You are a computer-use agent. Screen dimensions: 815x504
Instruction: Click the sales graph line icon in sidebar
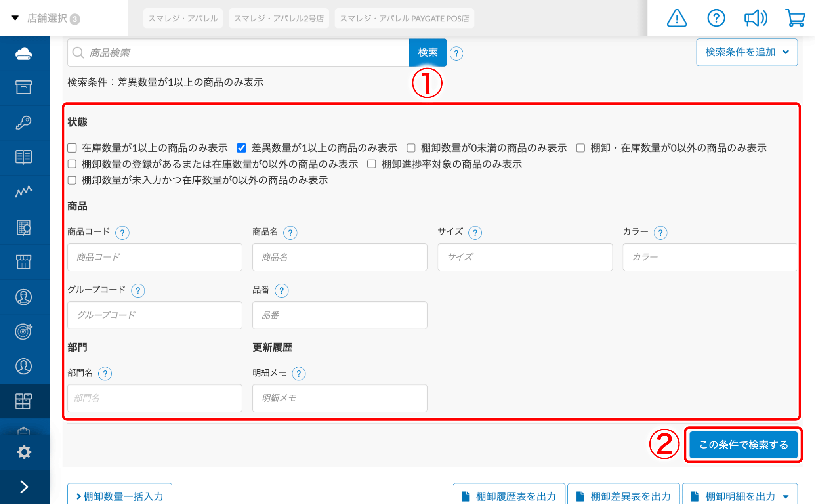point(24,192)
